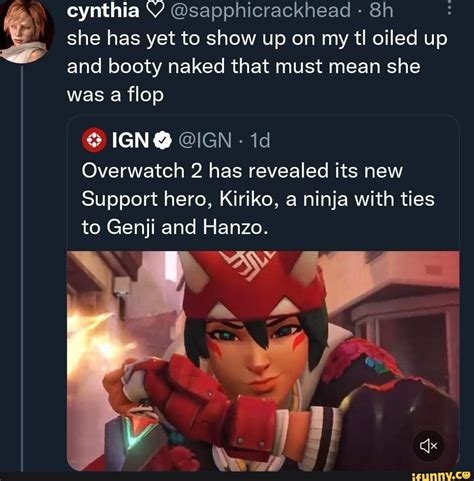Click the 8h tweet timestamp

pos(381,10)
